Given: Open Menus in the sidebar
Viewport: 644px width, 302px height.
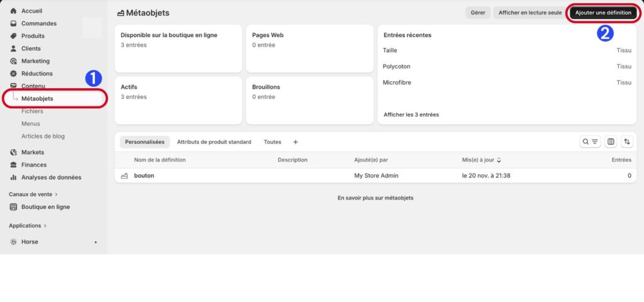Looking at the screenshot, I should [31, 124].
